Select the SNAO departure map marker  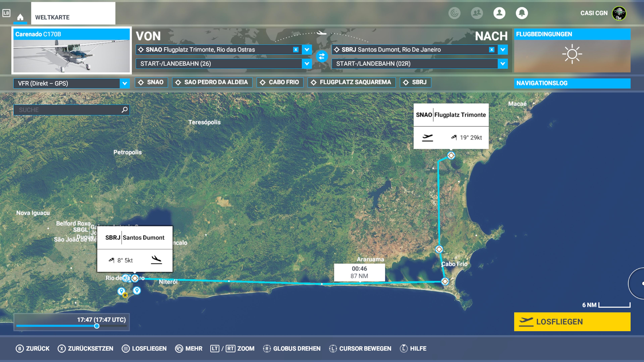451,155
